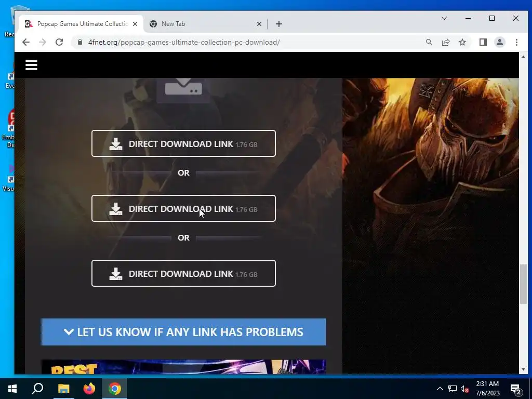Open the network status tray icon
This screenshot has height=399, width=532.
(x=453, y=389)
